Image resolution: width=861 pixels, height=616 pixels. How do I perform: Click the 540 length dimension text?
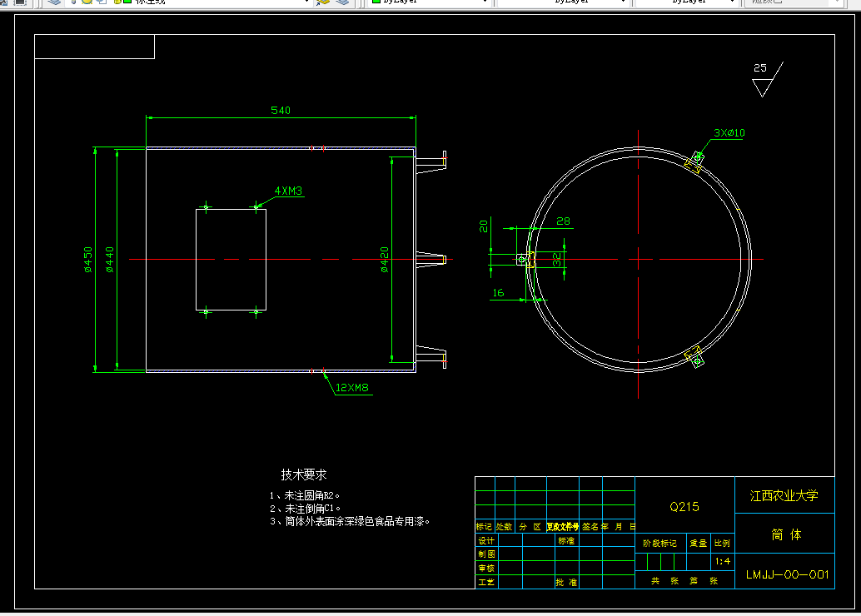point(281,111)
